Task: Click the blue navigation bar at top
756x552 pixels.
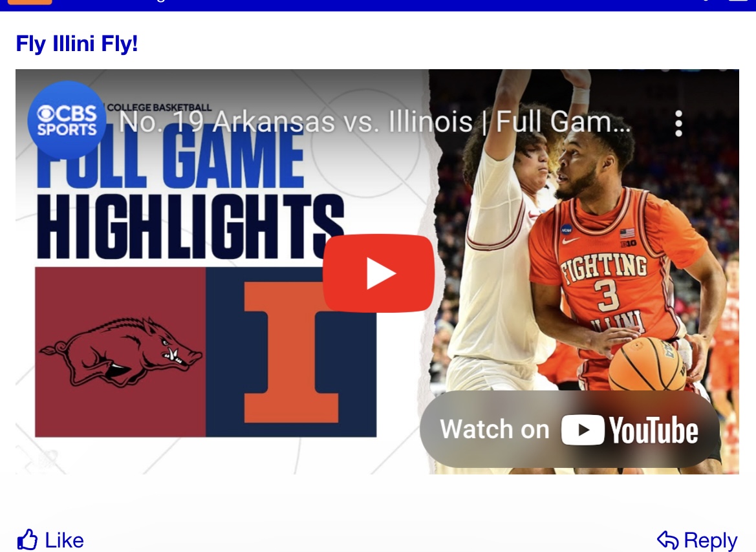Action: coord(378,5)
